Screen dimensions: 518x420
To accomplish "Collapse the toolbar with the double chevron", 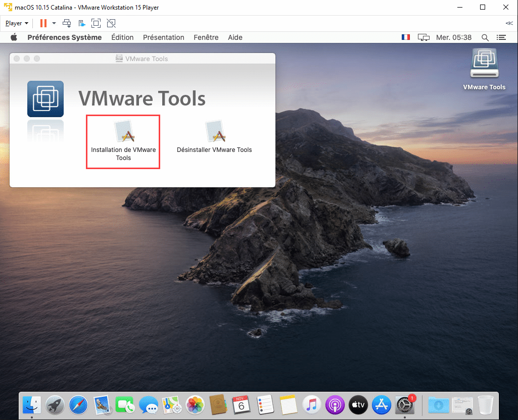I will pos(509,23).
